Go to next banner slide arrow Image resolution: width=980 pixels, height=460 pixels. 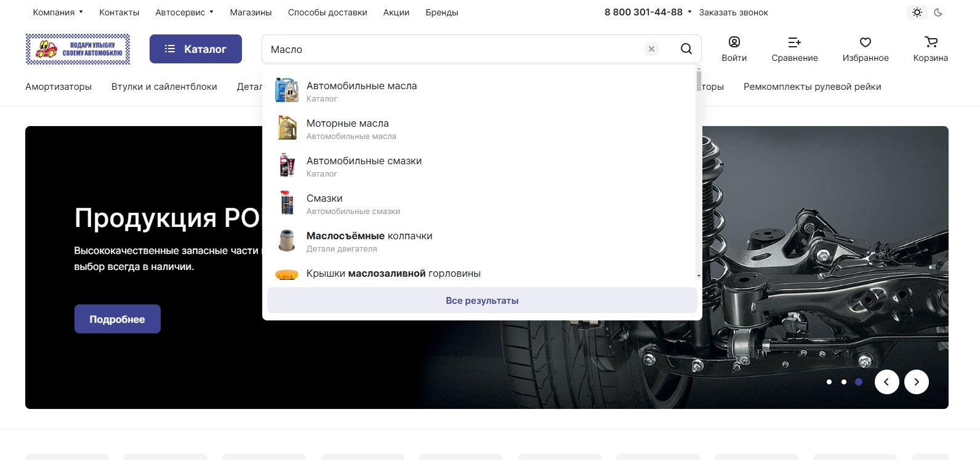click(x=916, y=382)
